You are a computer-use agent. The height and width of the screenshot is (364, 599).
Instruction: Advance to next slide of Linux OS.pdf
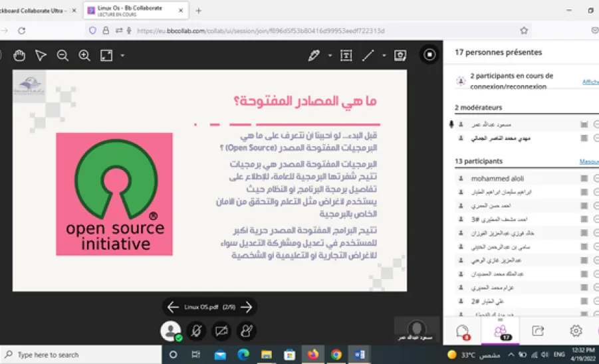(247, 307)
